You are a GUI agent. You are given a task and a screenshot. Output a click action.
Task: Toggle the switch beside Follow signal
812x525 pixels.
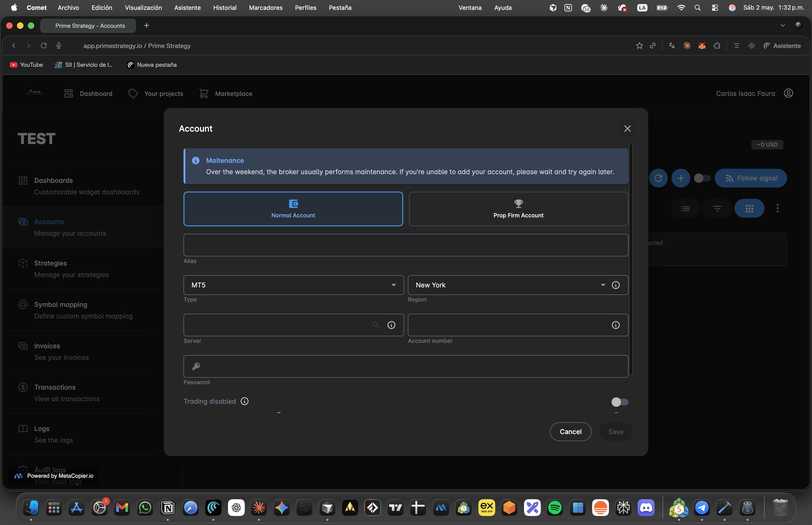pyautogui.click(x=702, y=178)
